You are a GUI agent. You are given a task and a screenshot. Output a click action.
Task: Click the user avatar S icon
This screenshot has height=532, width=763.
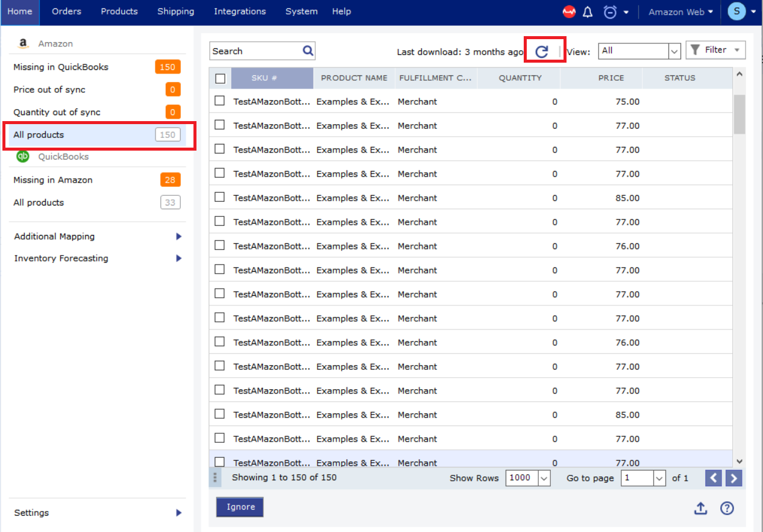736,11
